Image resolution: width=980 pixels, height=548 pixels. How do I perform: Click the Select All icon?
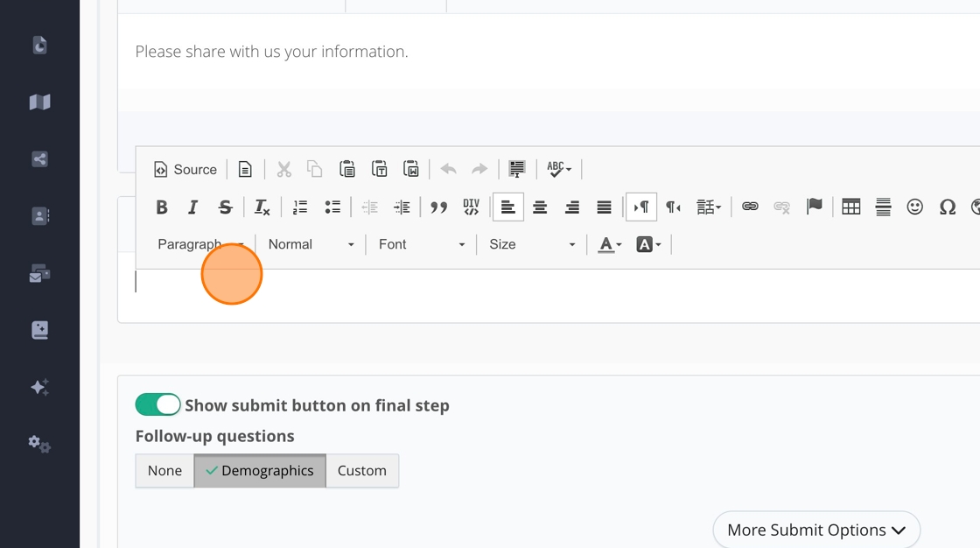click(517, 170)
